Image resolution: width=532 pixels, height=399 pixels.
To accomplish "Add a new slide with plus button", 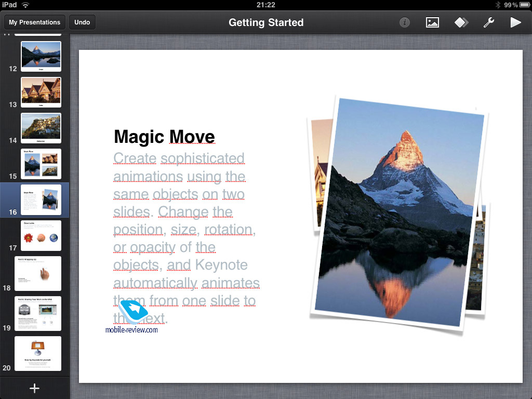I will click(34, 388).
